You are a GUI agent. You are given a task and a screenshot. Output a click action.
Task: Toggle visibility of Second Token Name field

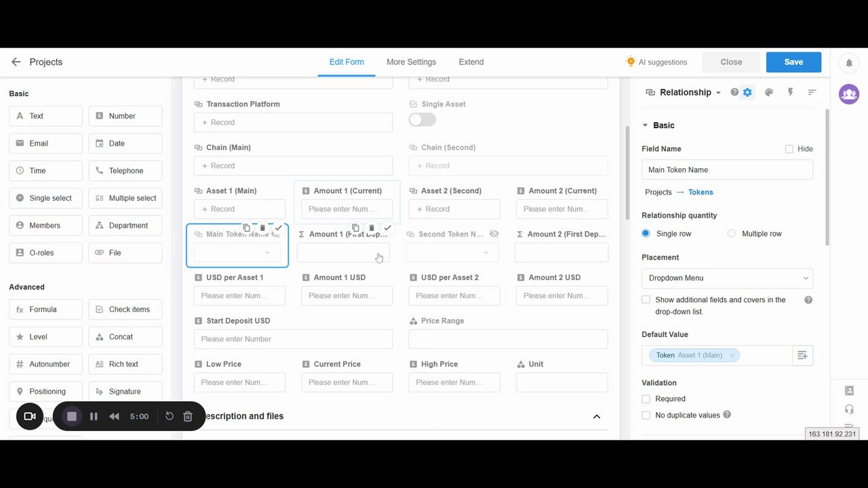(x=494, y=234)
